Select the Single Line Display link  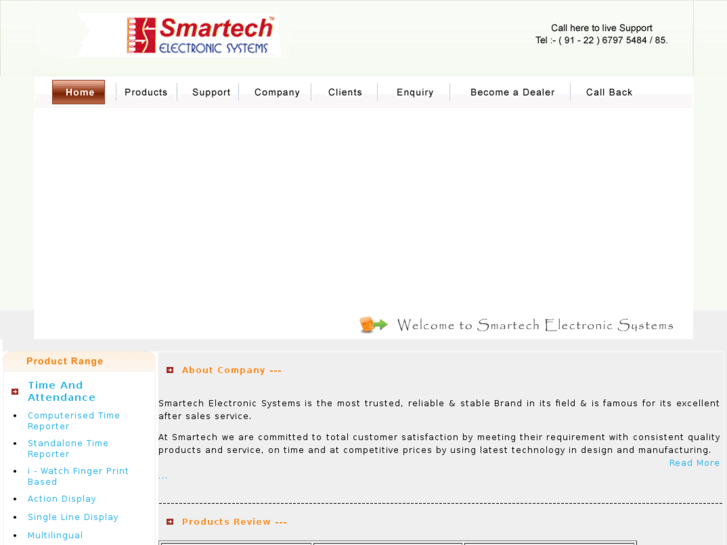(x=73, y=517)
